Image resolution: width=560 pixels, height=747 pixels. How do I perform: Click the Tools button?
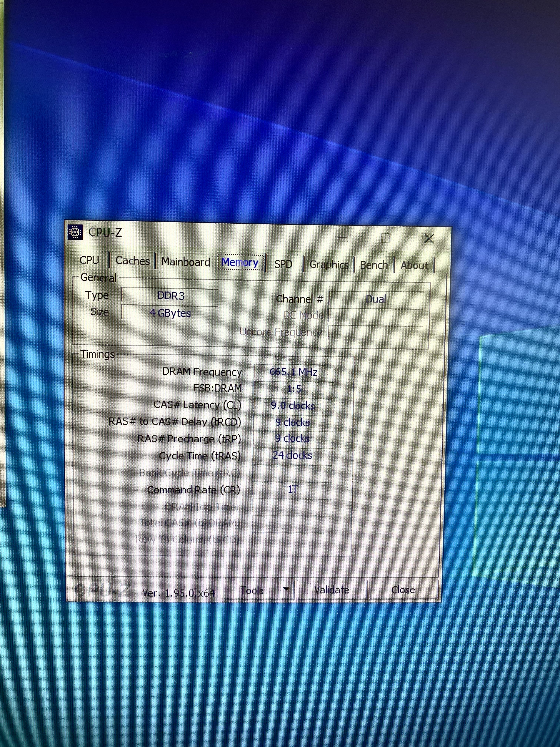(252, 591)
